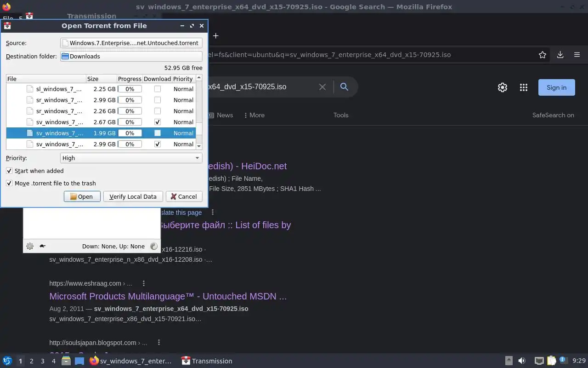
Task: Expand the Google More search filters
Action: tap(254, 115)
